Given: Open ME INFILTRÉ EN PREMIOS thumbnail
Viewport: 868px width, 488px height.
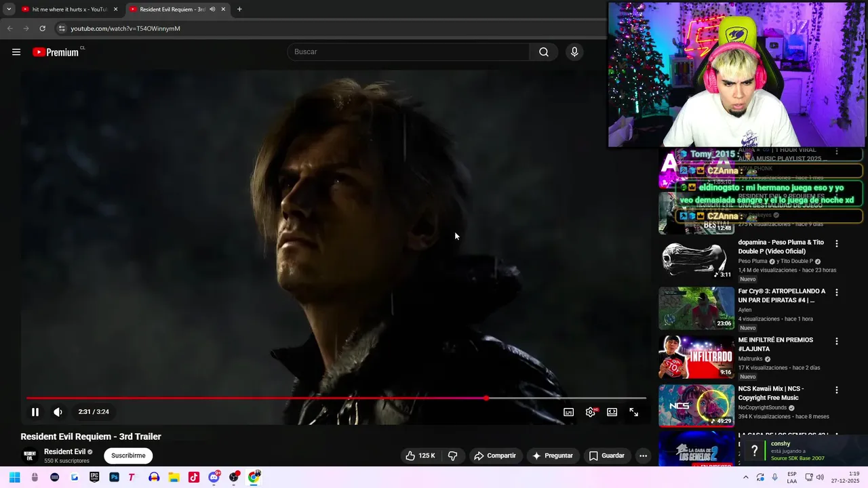Looking at the screenshot, I should coord(696,357).
